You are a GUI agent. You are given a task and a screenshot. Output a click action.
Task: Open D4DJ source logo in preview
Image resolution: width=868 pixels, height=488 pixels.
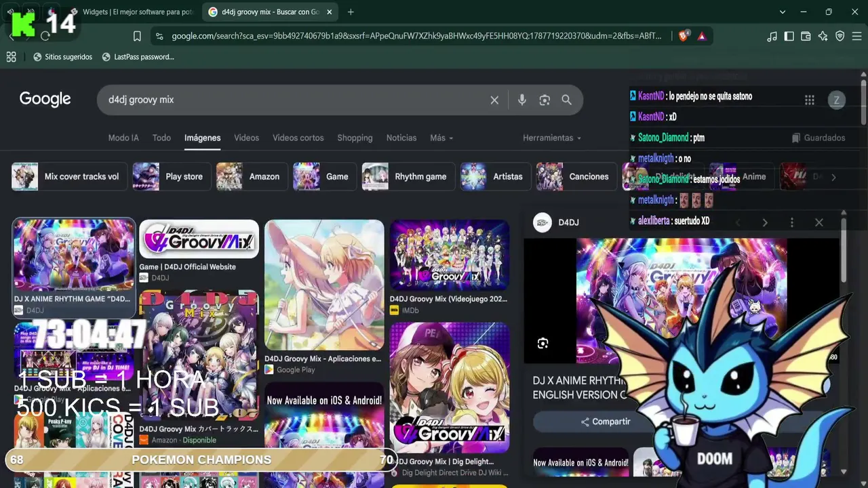(x=542, y=222)
